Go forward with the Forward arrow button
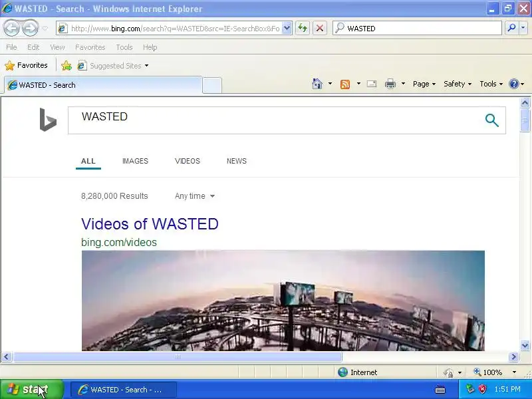Viewport: 532px width, 399px height. coord(30,29)
